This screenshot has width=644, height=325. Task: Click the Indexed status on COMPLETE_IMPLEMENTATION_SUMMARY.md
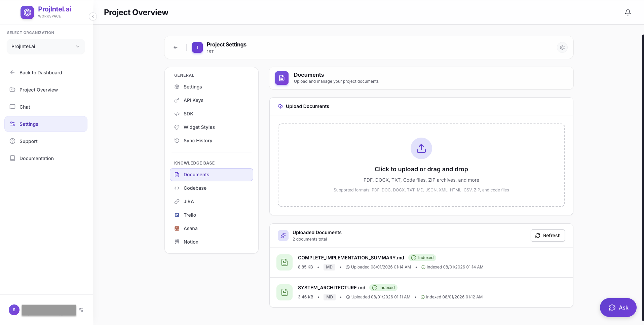coord(422,257)
